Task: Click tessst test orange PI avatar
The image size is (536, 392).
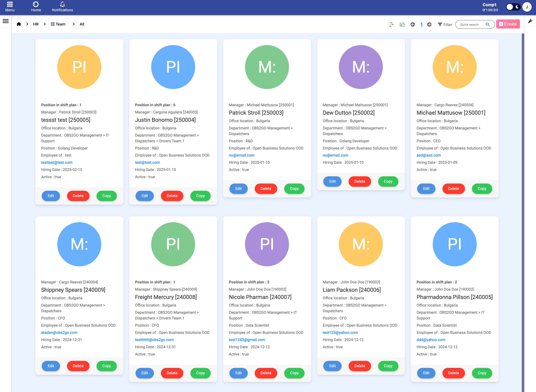Action: click(79, 67)
